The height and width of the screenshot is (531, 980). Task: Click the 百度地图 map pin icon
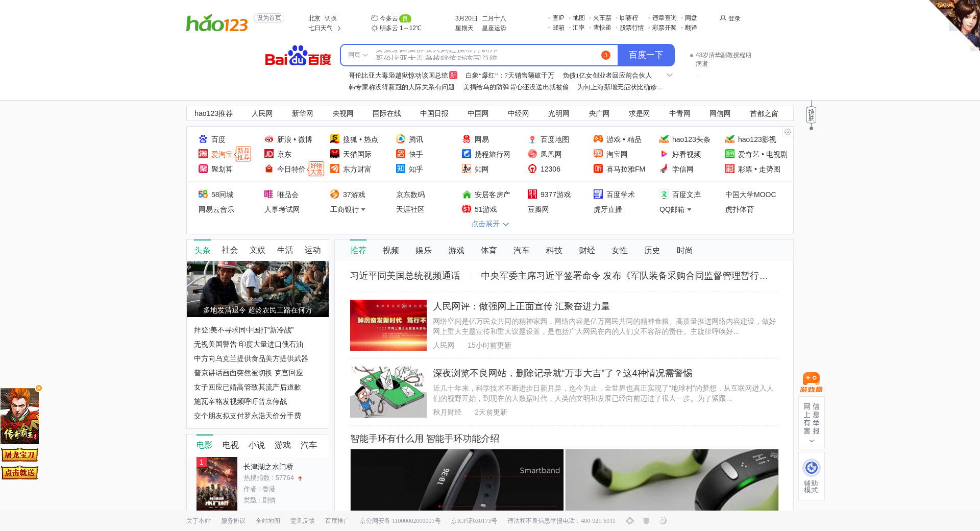pyautogui.click(x=532, y=139)
